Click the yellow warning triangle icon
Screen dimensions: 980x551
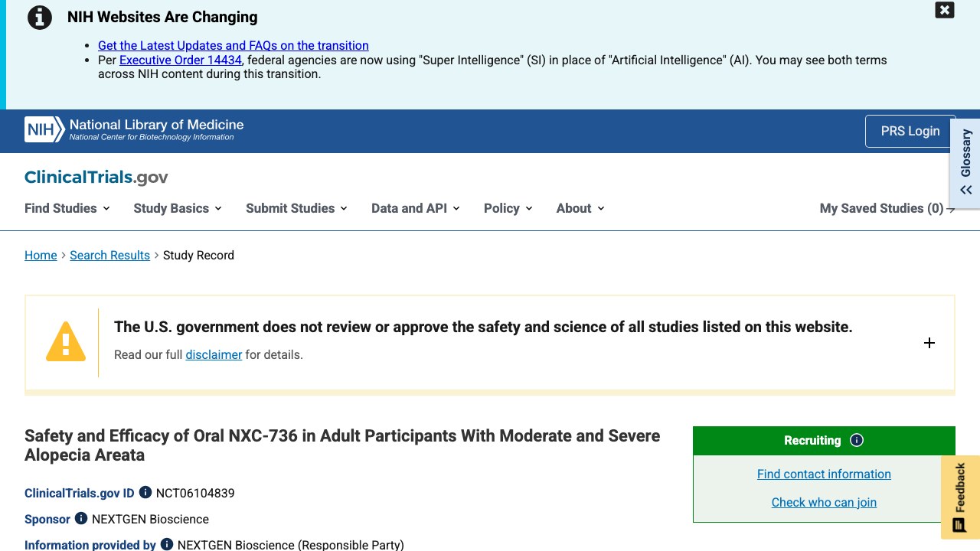click(x=66, y=341)
